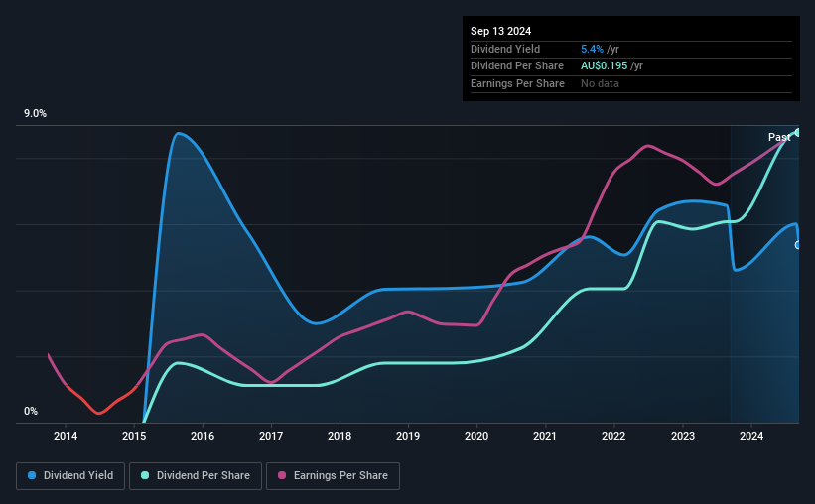Click the blue end marker of Dividend Yield
Screen dimensions: 815x504
tap(798, 245)
